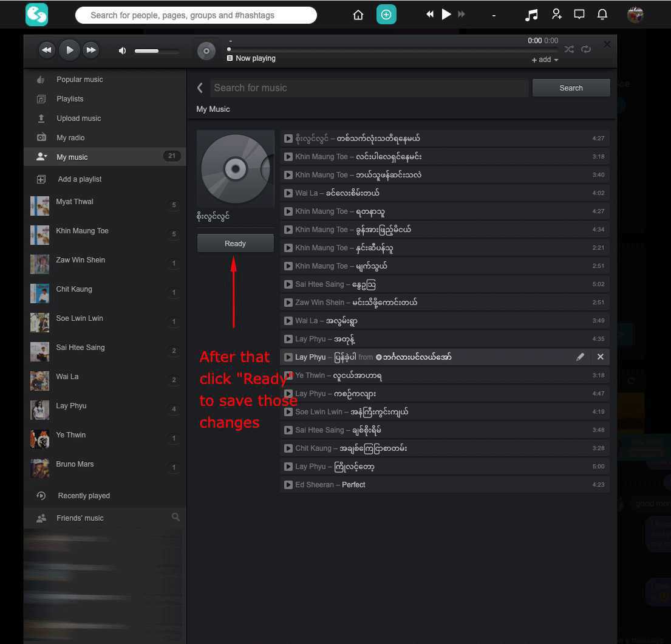Image resolution: width=671 pixels, height=644 pixels.
Task: Click the teal create-post plus icon
Action: tap(386, 15)
